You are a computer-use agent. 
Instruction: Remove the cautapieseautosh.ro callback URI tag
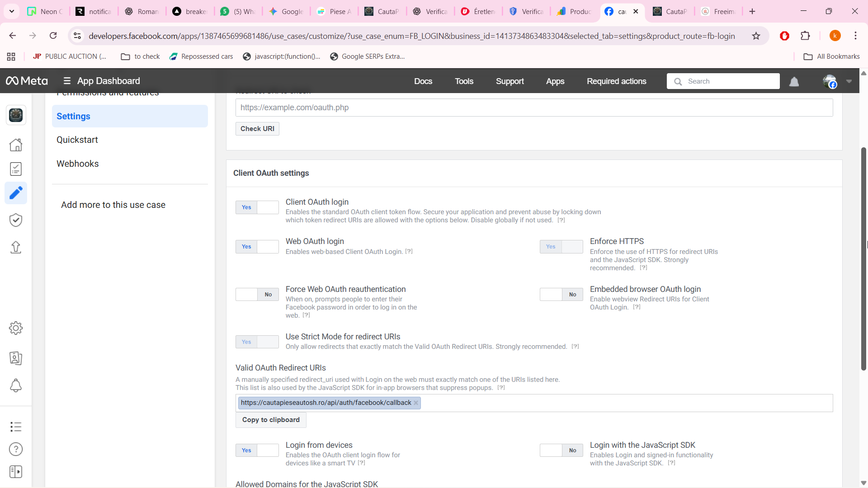click(416, 403)
